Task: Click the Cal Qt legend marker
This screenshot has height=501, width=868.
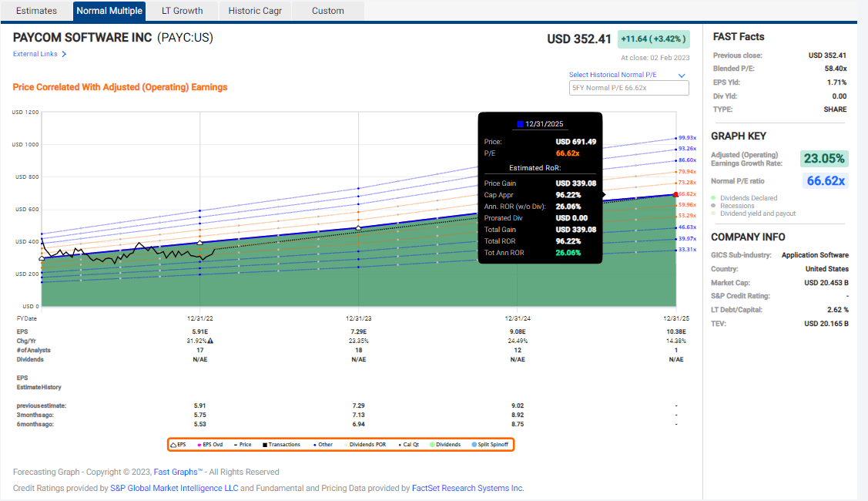Action: tap(401, 444)
